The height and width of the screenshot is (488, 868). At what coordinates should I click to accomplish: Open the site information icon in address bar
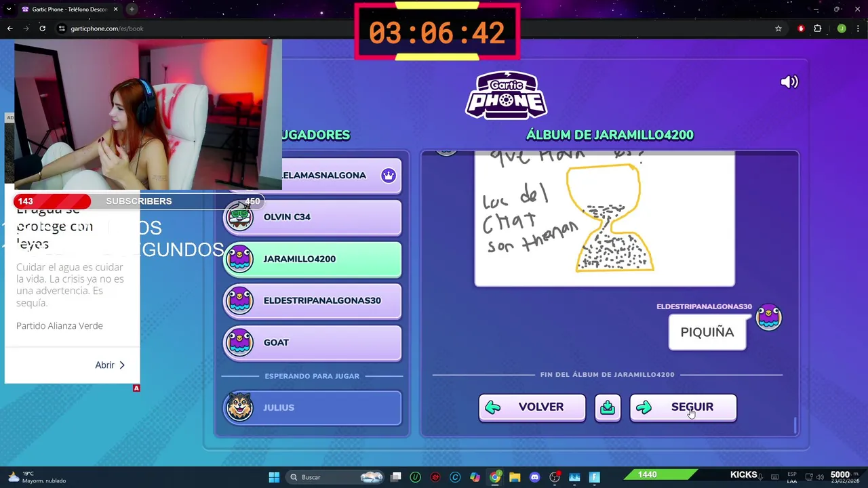click(x=62, y=28)
